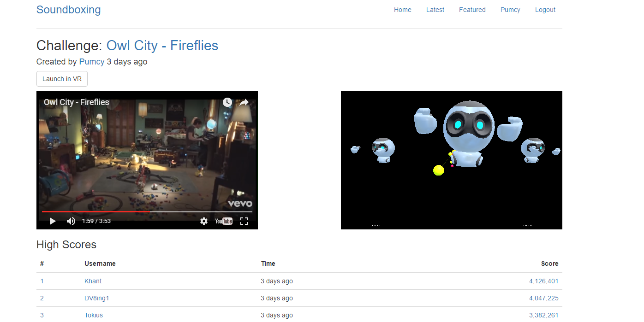Click the vevo logo on video

[240, 204]
